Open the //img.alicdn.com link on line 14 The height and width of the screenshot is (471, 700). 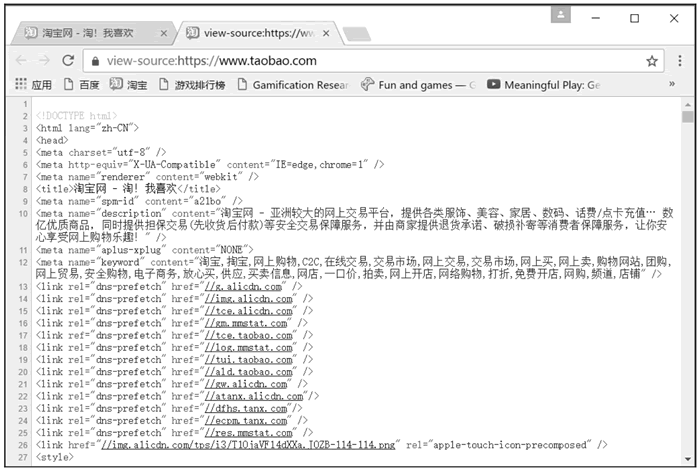249,299
